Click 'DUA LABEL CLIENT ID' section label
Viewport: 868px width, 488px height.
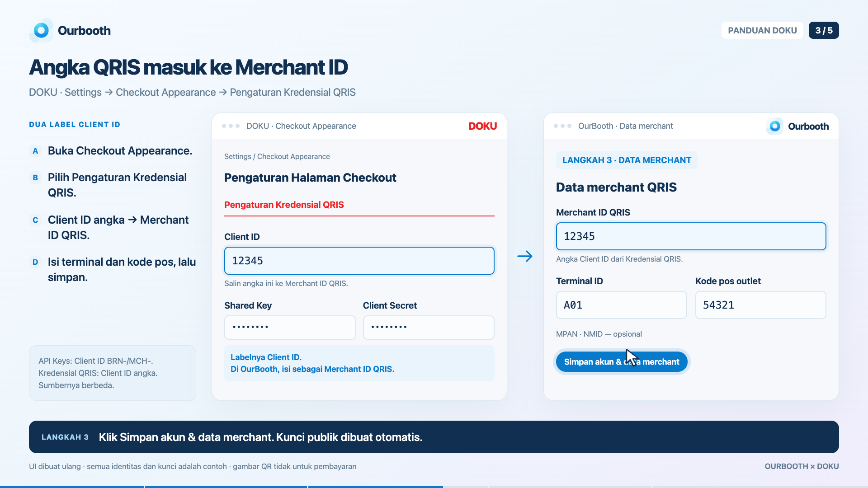75,125
